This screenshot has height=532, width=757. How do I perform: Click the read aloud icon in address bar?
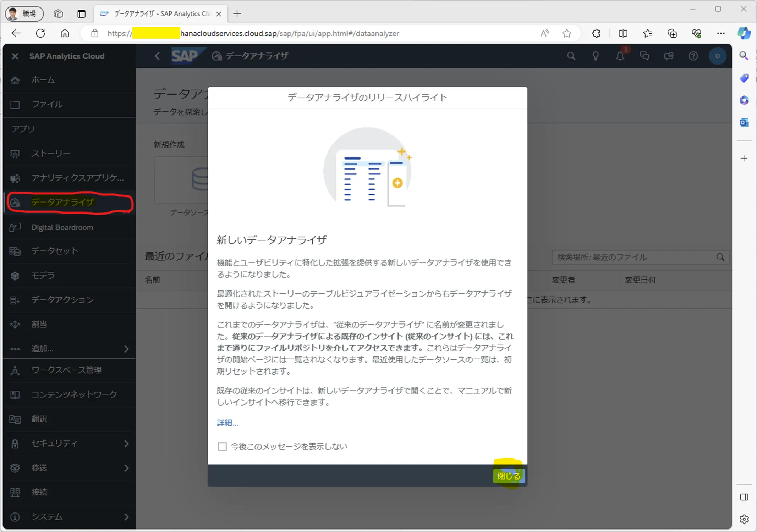point(545,33)
